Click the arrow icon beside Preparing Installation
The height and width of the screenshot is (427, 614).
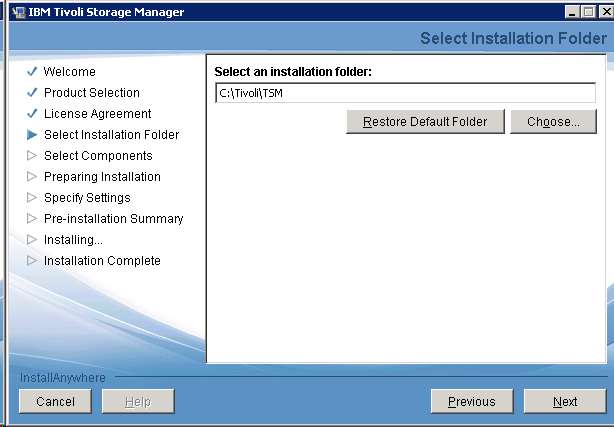(x=32, y=177)
